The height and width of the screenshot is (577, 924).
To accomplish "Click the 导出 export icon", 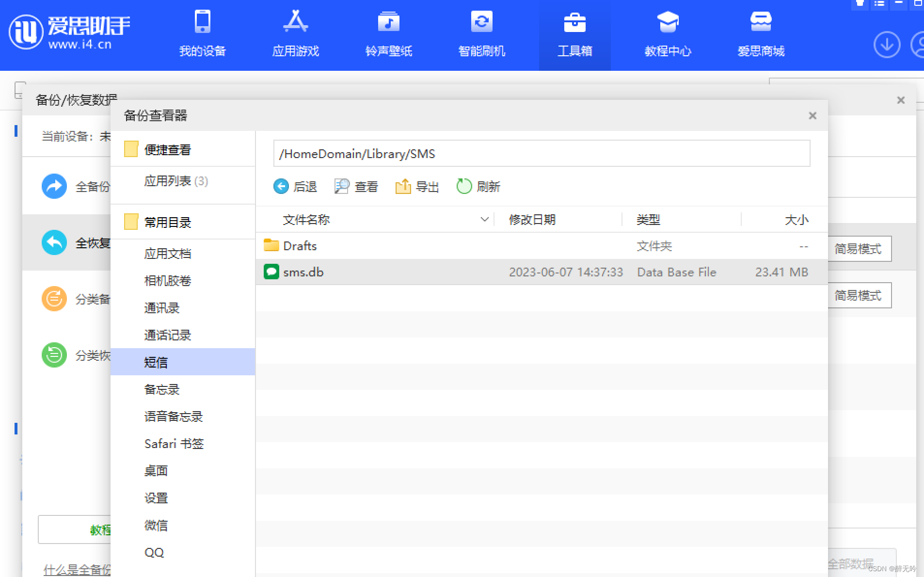I will [x=403, y=186].
